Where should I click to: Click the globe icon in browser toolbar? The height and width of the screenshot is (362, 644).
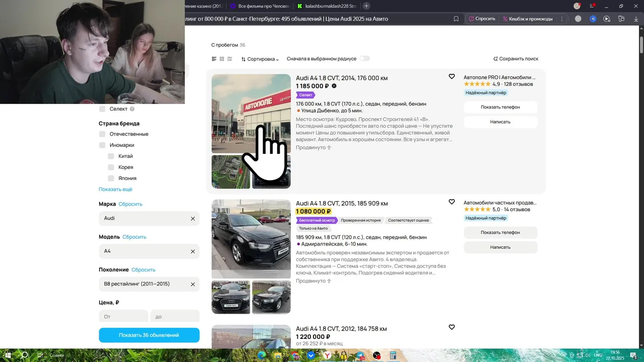578,19
